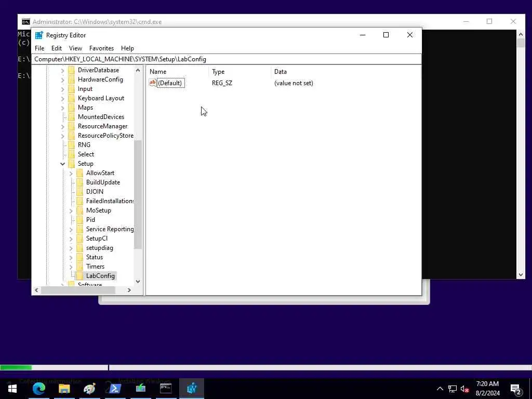Select the MoSetup key

click(x=98, y=210)
